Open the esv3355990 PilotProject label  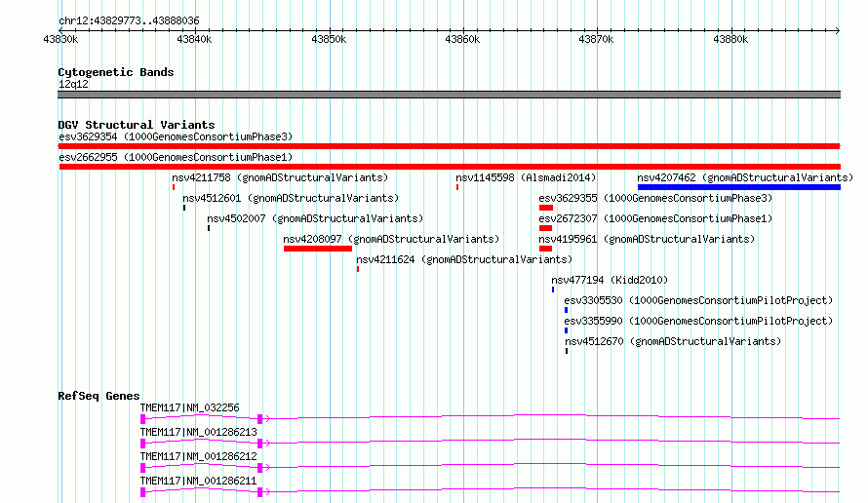(698, 321)
